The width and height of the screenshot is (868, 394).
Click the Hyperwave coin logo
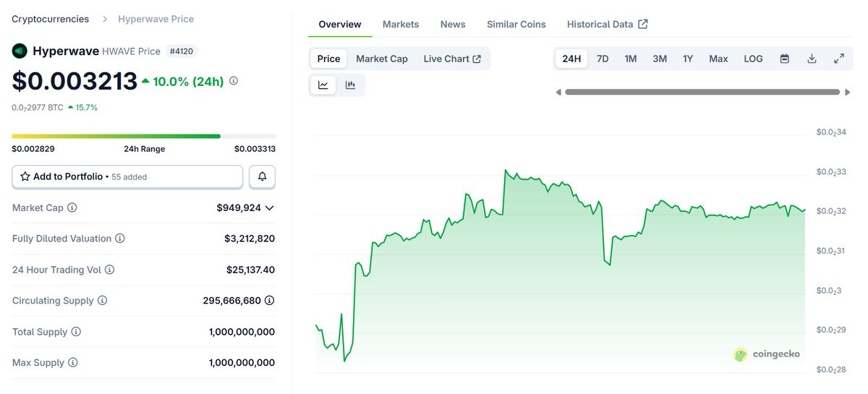(x=20, y=51)
